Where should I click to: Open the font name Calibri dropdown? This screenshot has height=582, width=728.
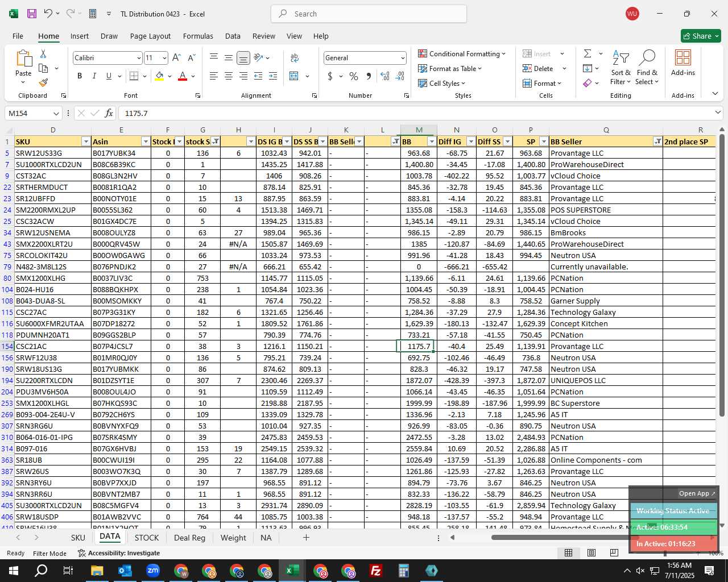[x=139, y=58]
